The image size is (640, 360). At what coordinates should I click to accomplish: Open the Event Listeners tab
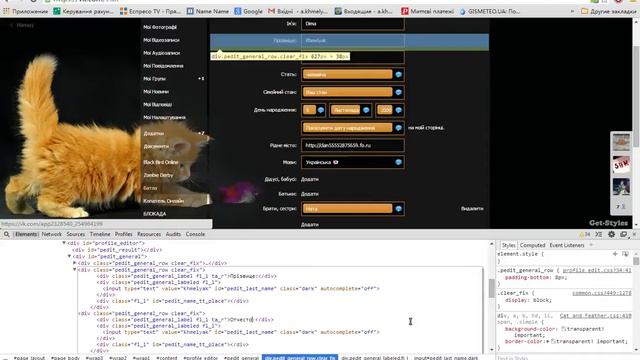(567, 245)
